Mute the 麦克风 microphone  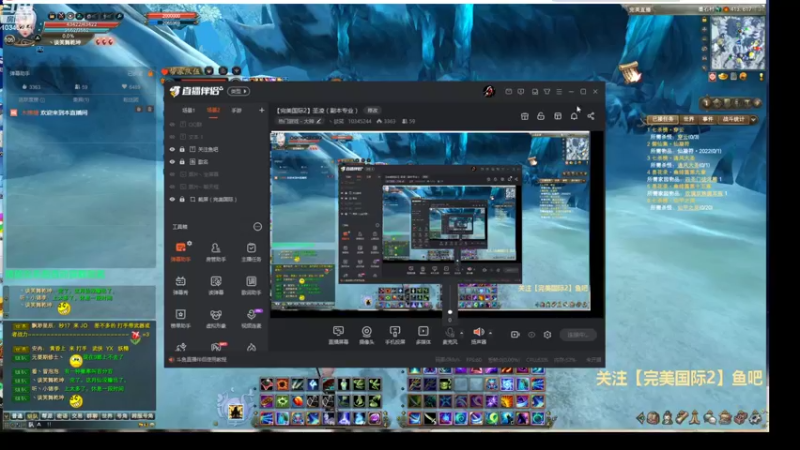(449, 333)
